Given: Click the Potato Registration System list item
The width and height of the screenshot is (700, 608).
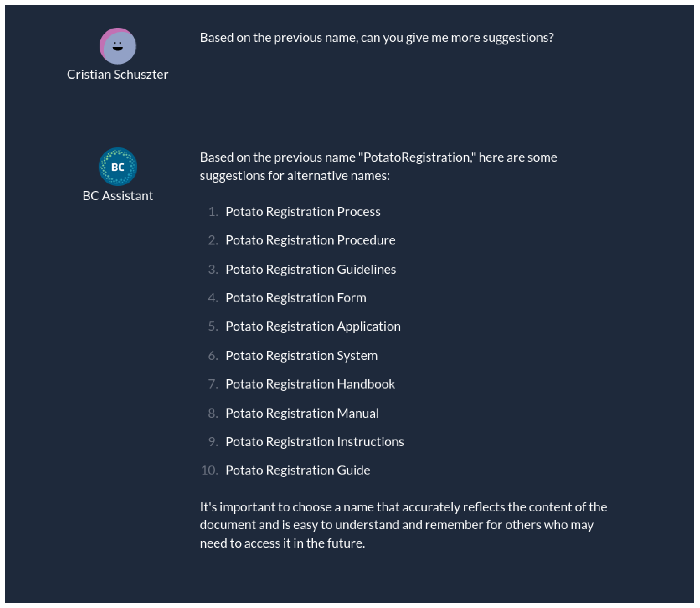Looking at the screenshot, I should [301, 355].
